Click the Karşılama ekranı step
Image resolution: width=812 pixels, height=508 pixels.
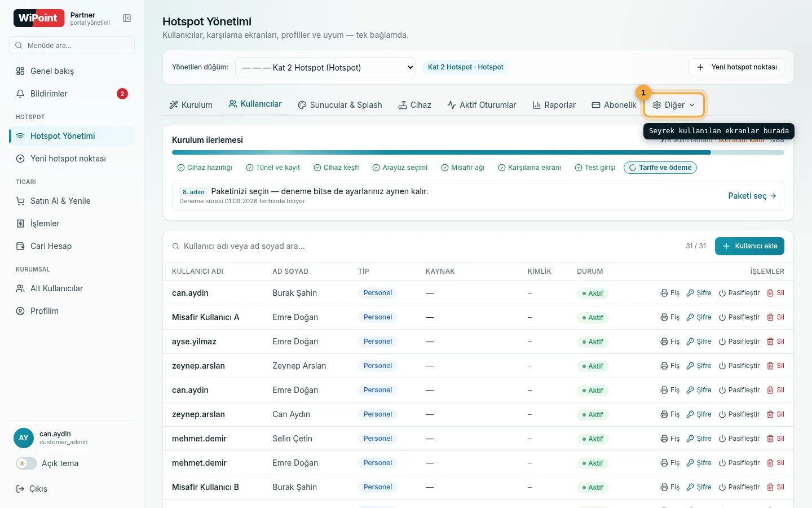[x=529, y=168]
